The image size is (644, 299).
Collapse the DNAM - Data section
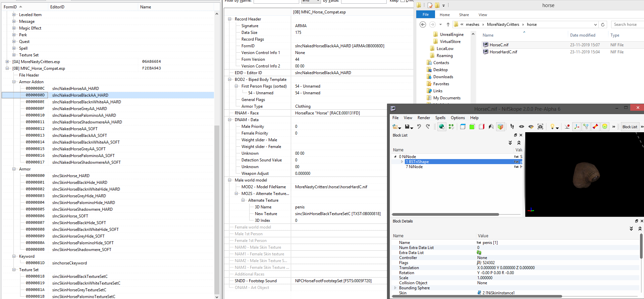tap(230, 120)
